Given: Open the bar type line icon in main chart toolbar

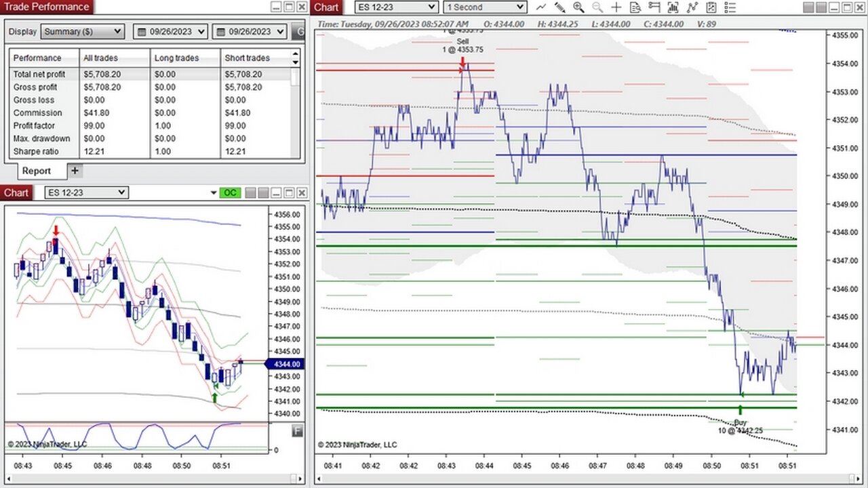Looking at the screenshot, I should (x=540, y=7).
